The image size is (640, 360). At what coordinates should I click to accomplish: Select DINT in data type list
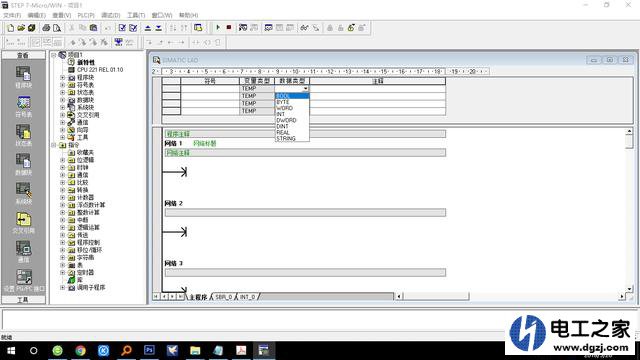click(292, 127)
